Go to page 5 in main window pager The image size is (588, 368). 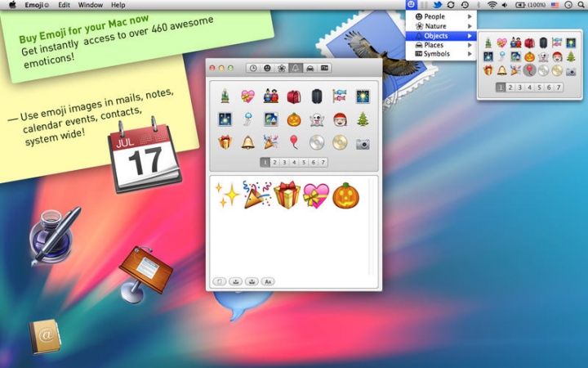click(x=304, y=163)
